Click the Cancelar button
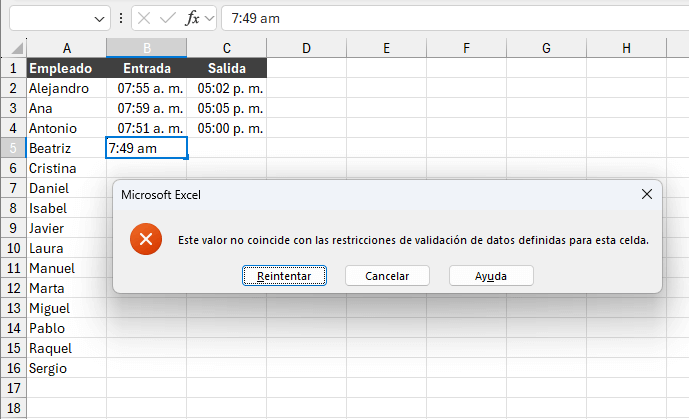 click(x=387, y=275)
